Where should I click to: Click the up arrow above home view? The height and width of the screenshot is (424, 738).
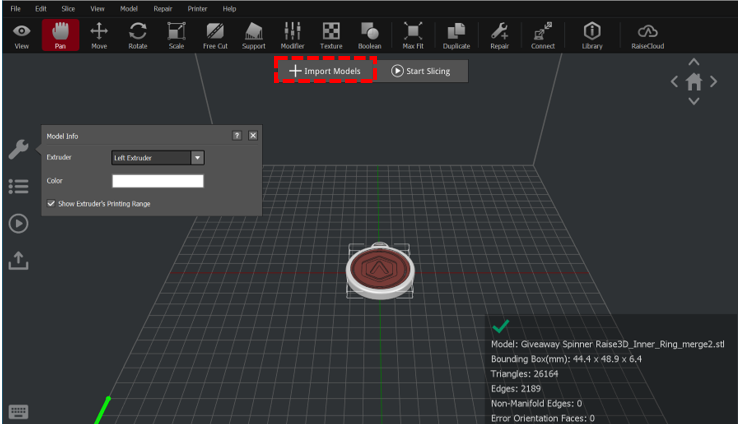click(694, 63)
